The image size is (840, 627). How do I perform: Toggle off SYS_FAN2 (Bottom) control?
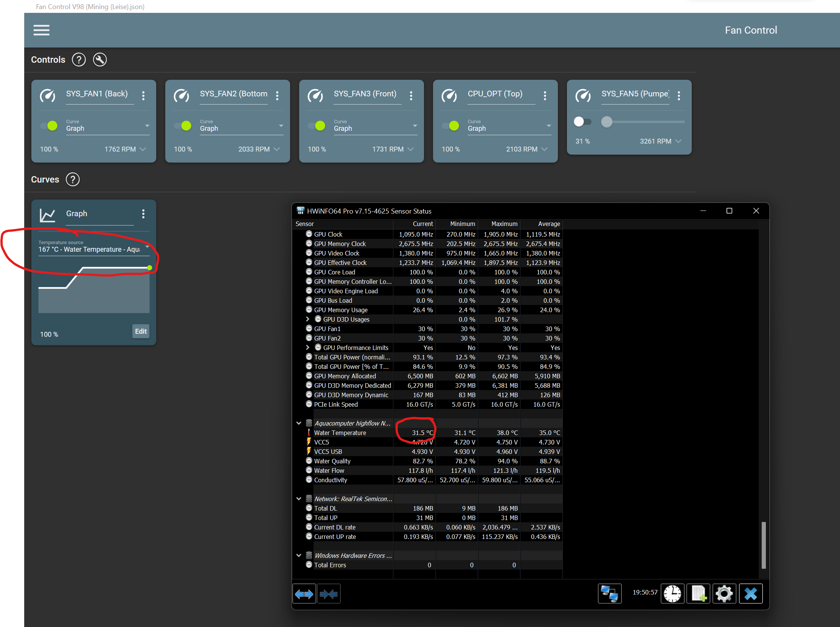183,125
